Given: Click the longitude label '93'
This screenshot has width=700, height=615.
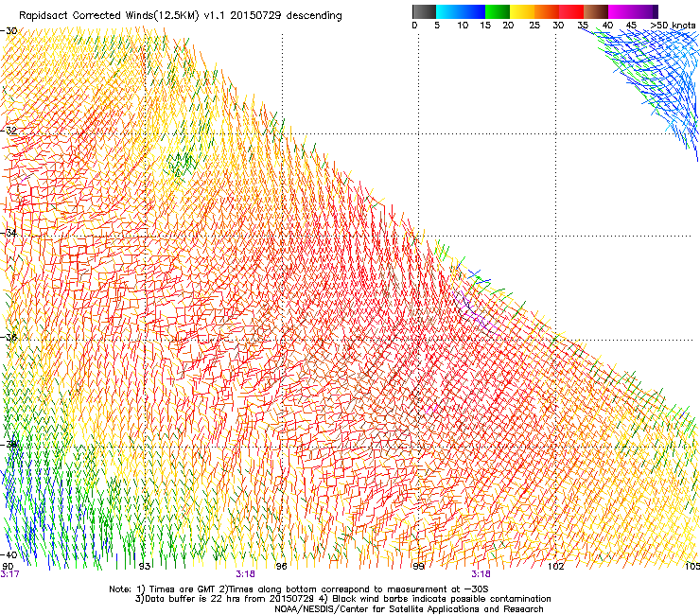Looking at the screenshot, I should tap(144, 567).
